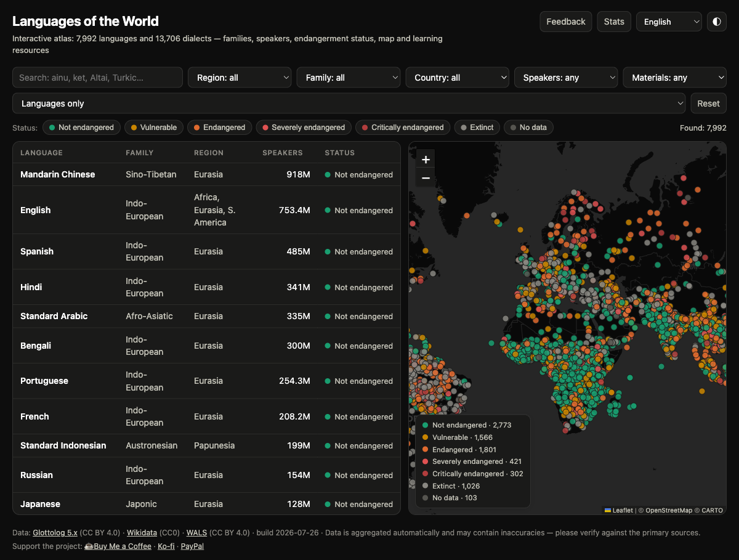Toggle the Extinct status filter
This screenshot has height=560, width=739.
(x=477, y=128)
